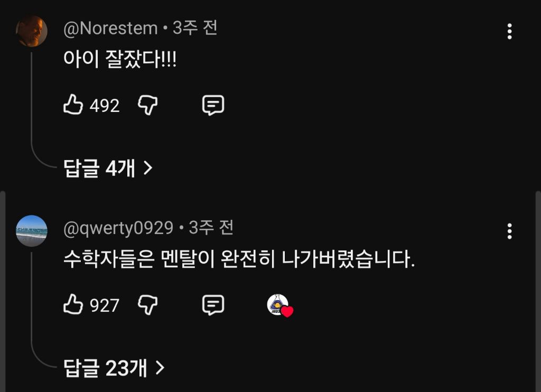Image resolution: width=541 pixels, height=392 pixels.
Task: Open @Norestem profile avatar
Action: click(x=32, y=31)
